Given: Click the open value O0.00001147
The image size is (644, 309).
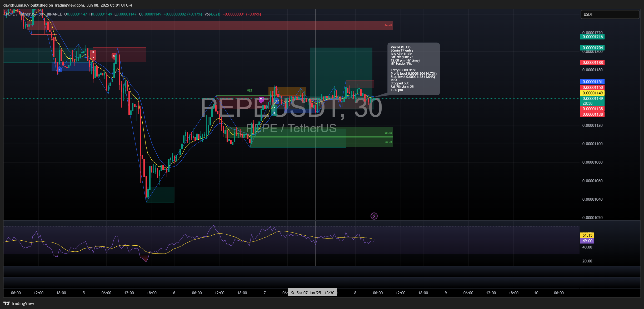Looking at the screenshot, I should (x=76, y=14).
